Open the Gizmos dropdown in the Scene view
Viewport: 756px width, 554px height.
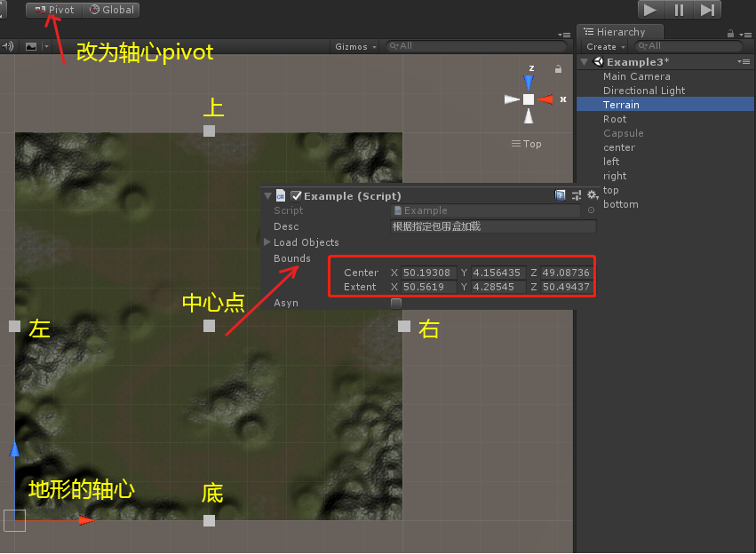[x=354, y=47]
